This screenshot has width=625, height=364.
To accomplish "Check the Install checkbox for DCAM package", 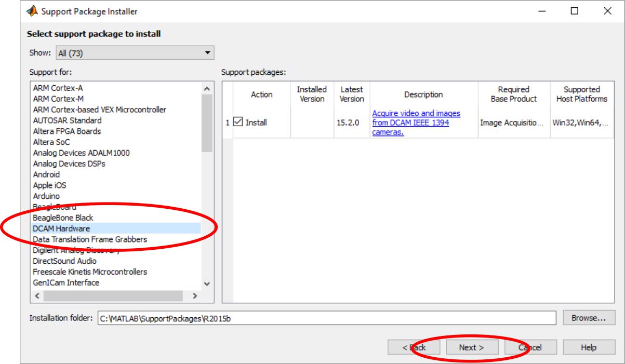I will coord(238,123).
